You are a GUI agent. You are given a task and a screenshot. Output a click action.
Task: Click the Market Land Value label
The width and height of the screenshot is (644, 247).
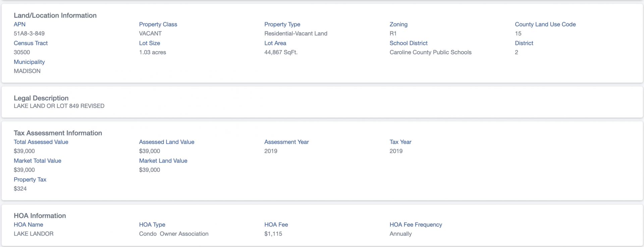pos(163,161)
